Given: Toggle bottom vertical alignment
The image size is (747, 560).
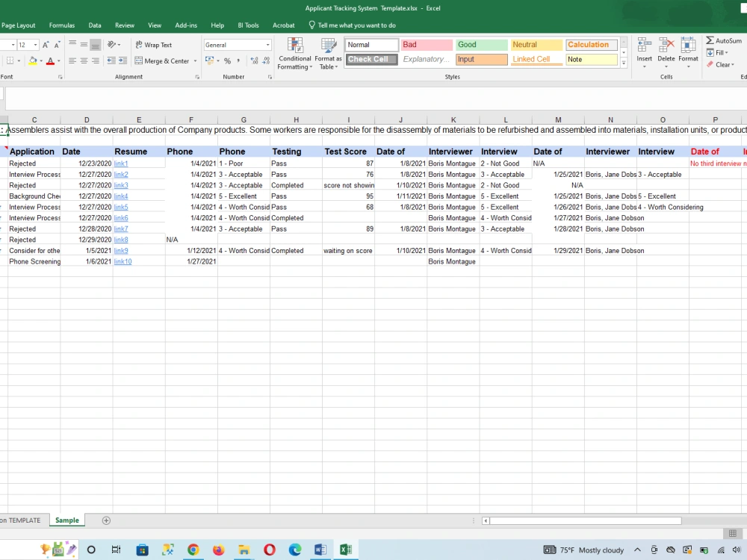Looking at the screenshot, I should (x=96, y=45).
